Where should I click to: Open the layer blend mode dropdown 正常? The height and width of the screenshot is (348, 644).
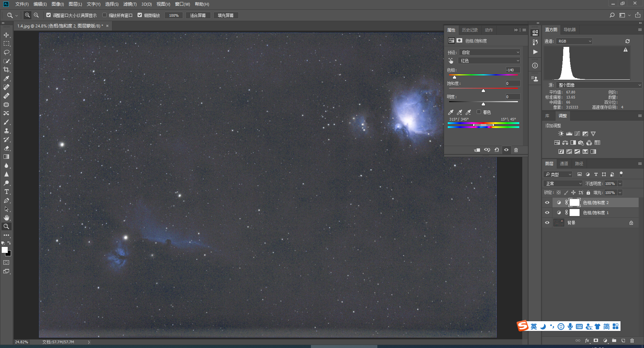[563, 184]
